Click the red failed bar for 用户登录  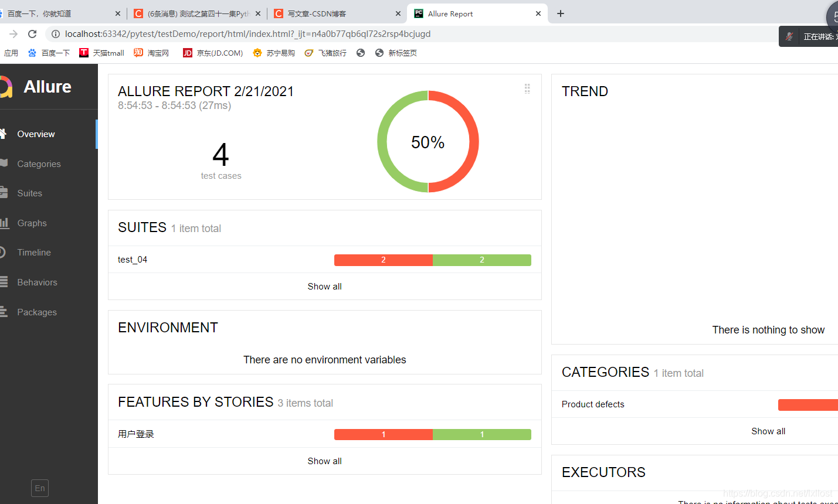384,434
